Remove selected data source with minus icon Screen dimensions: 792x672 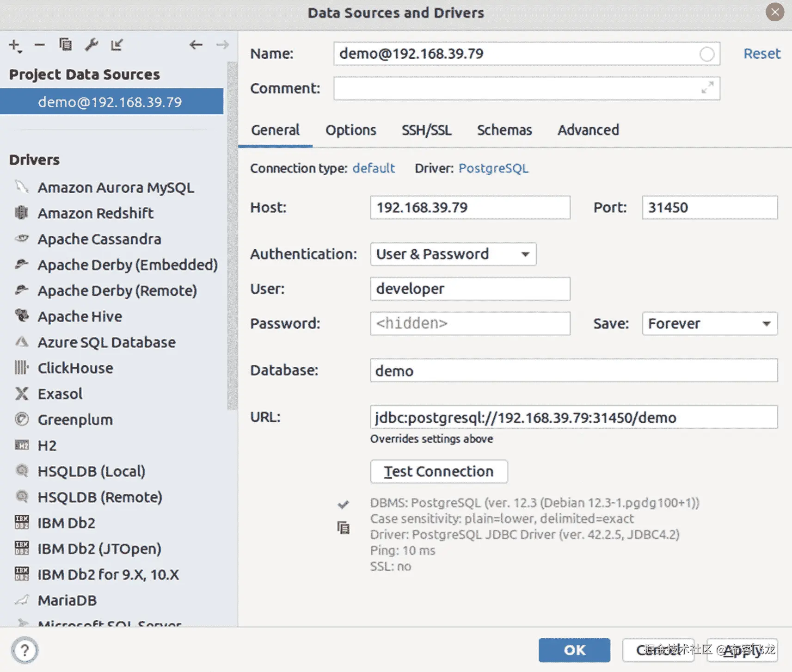tap(40, 45)
